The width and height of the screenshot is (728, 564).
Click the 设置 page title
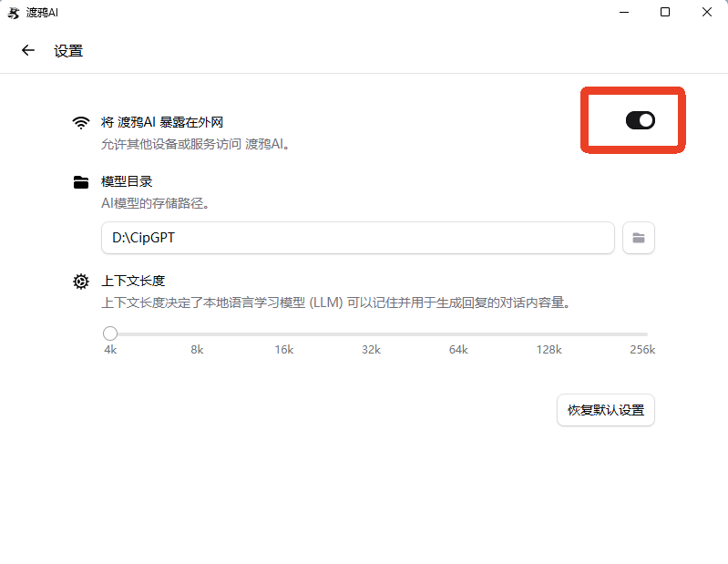click(68, 51)
